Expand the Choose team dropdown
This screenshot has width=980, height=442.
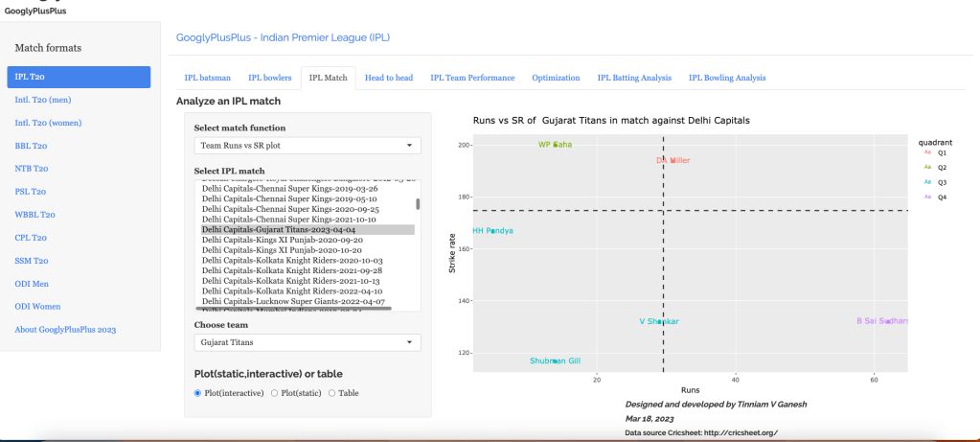click(x=307, y=342)
